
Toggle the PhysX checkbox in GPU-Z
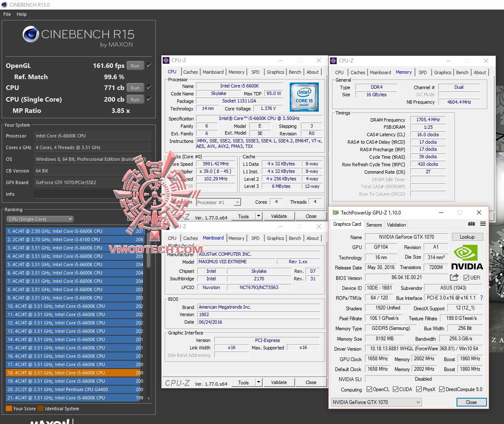[x=418, y=389]
